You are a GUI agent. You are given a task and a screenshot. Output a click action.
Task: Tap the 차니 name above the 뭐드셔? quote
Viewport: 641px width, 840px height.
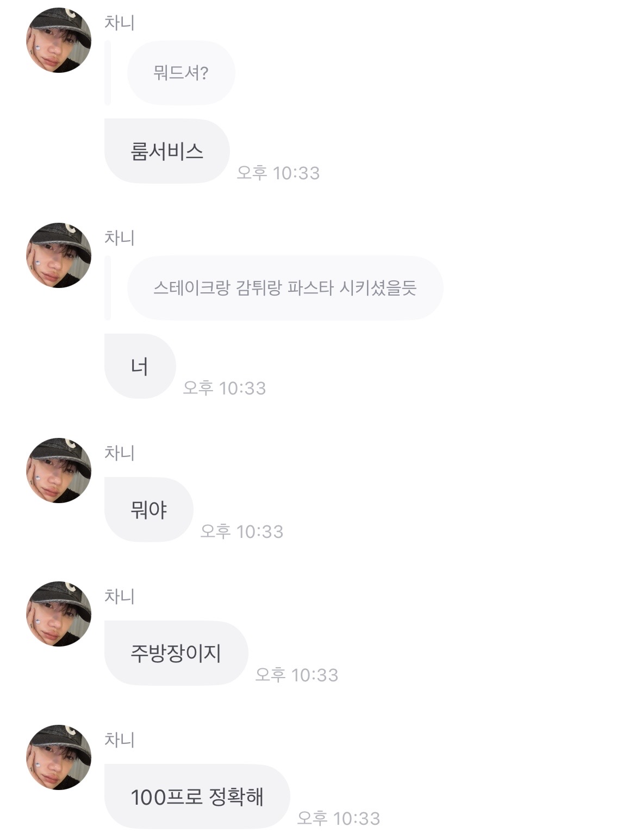point(120,22)
